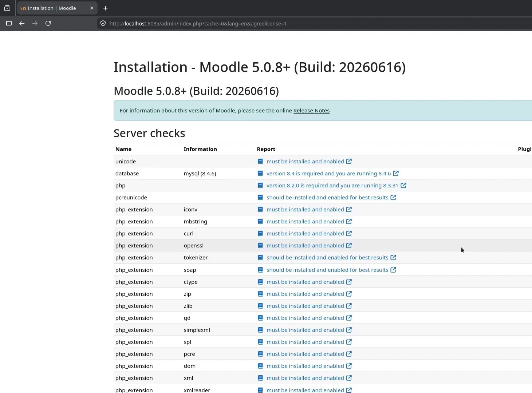Click external-link icon in soap row
The image size is (532, 393).
(x=393, y=270)
